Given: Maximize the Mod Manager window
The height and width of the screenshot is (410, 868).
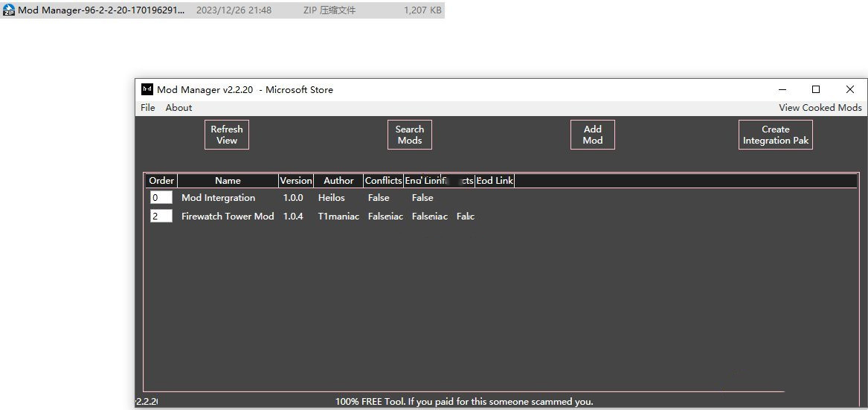Looking at the screenshot, I should 815,89.
